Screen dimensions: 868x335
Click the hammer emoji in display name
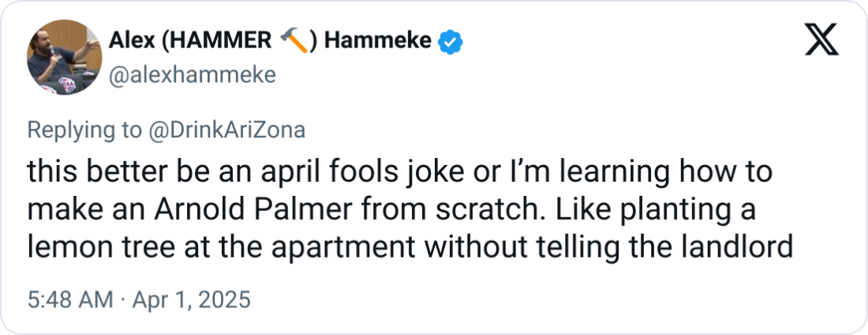[x=294, y=41]
